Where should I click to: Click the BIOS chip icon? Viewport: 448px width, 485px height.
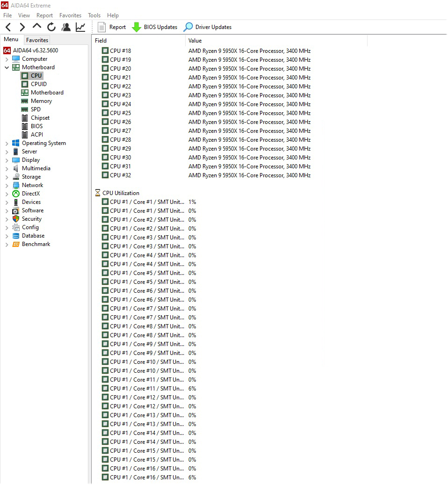[x=25, y=126]
